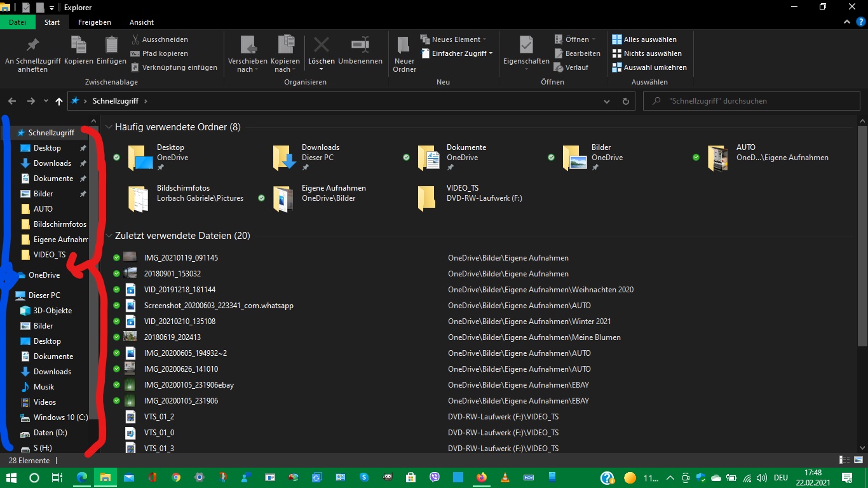868x488 pixels.
Task: Click Bearbeiten in ribbon
Action: pyautogui.click(x=577, y=53)
